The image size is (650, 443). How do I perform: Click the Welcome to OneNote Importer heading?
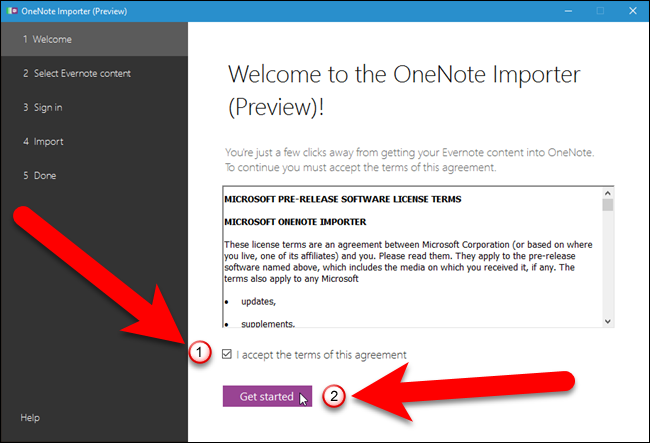pos(404,91)
